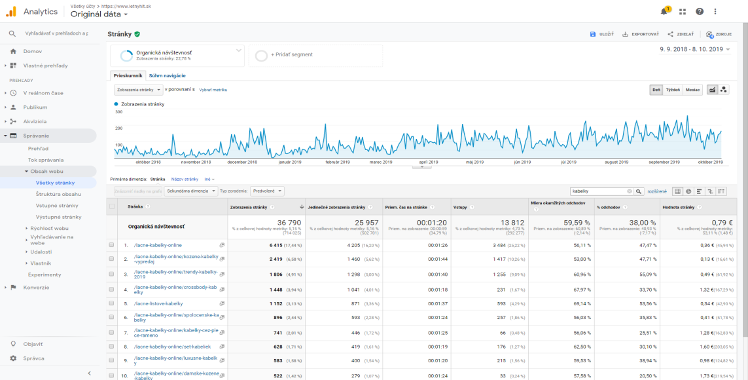The width and height of the screenshot is (748, 380).
Task: Collapse the sidebar with the chevron arrow
Action: pyautogui.click(x=89, y=373)
